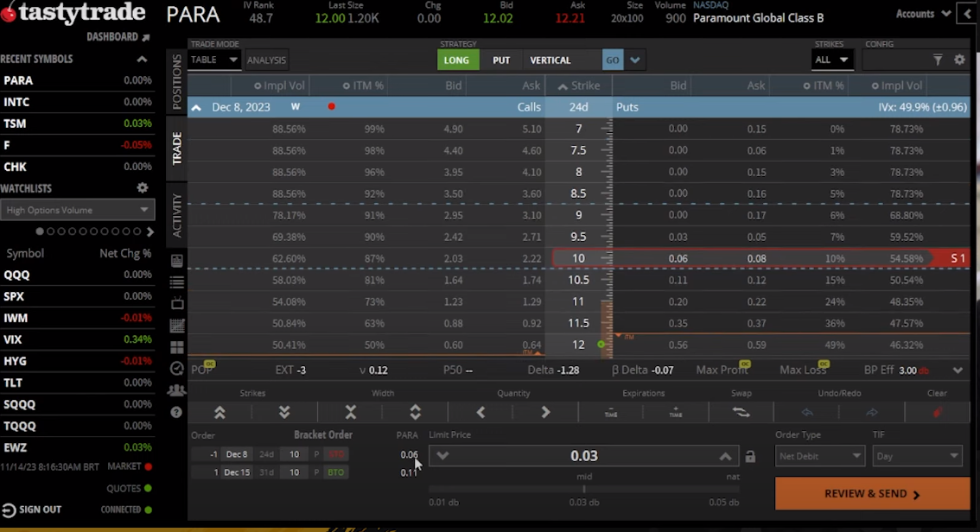Click the Swap legs icon
Viewport: 980px width, 532px height.
(741, 413)
